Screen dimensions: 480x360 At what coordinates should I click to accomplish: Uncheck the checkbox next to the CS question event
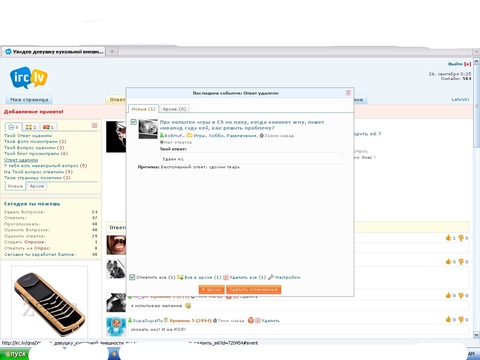(x=134, y=122)
